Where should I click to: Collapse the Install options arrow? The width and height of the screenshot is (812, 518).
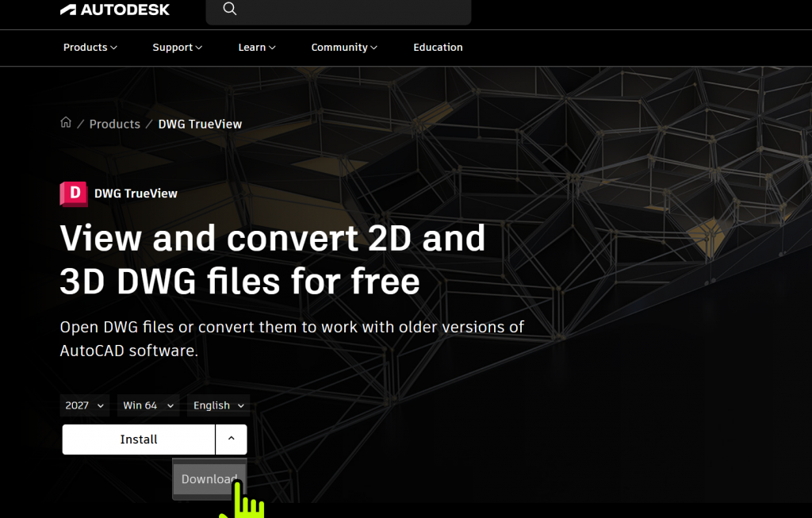click(232, 439)
